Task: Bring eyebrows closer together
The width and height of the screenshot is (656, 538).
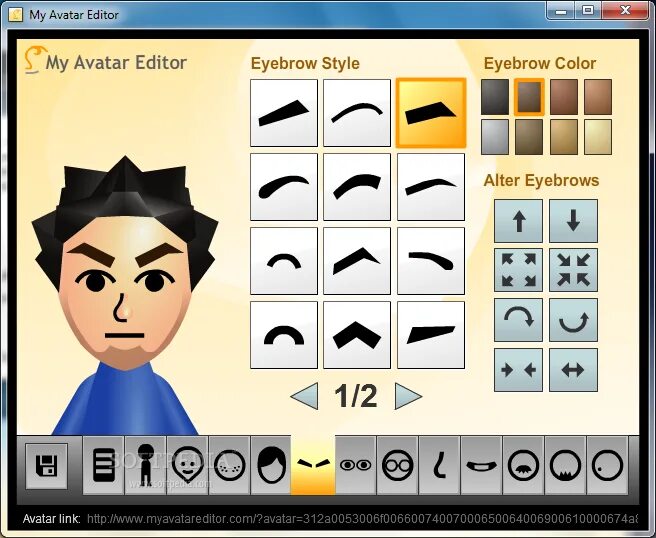Action: [518, 370]
